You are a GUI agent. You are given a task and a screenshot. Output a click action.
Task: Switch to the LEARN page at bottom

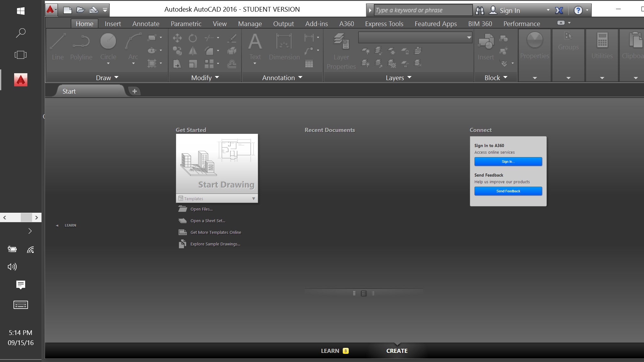pyautogui.click(x=335, y=351)
